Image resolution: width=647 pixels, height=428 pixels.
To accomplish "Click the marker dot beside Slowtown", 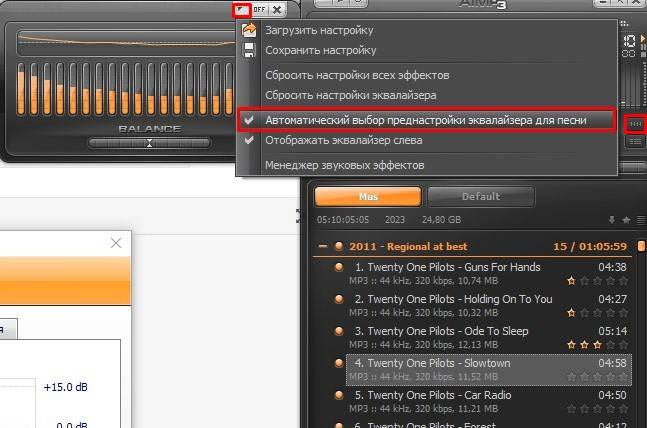I will (x=339, y=363).
